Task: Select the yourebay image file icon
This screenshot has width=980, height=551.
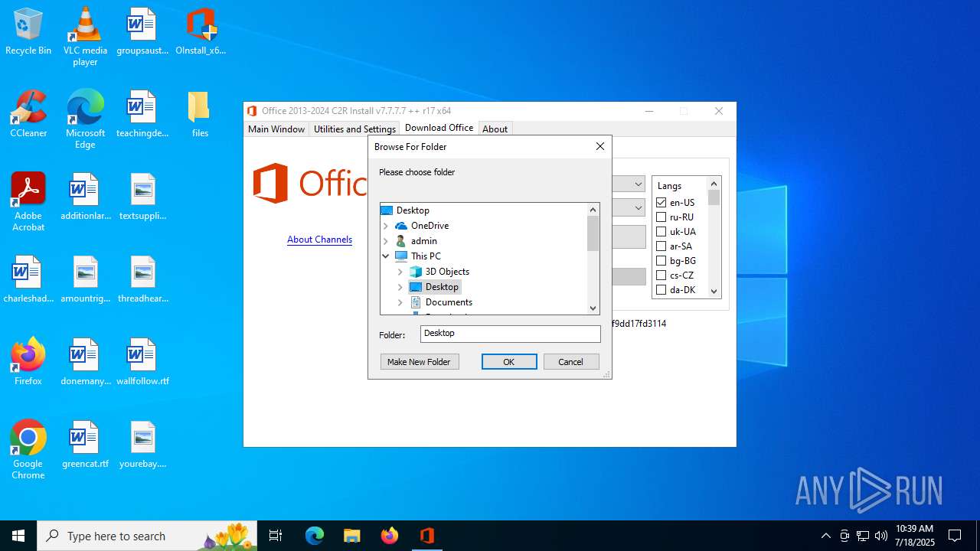Action: click(x=142, y=445)
